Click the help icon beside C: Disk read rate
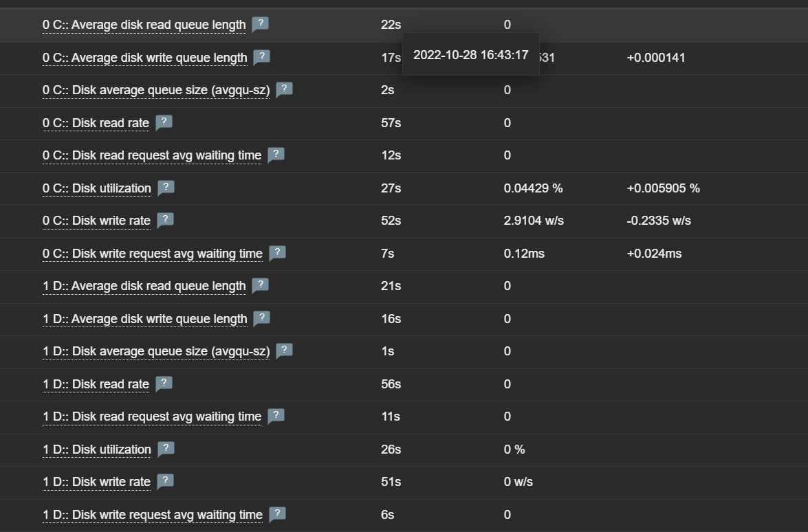The image size is (808, 532). point(164,122)
